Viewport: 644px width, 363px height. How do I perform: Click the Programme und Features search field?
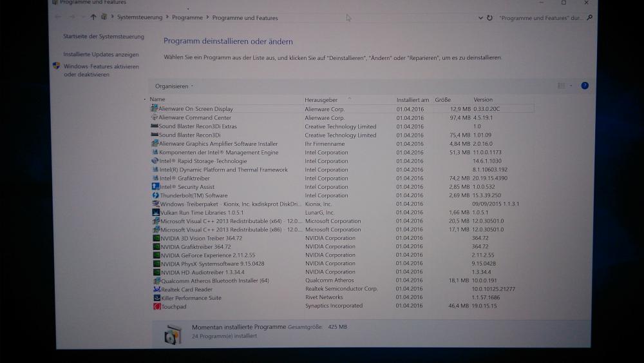point(541,18)
